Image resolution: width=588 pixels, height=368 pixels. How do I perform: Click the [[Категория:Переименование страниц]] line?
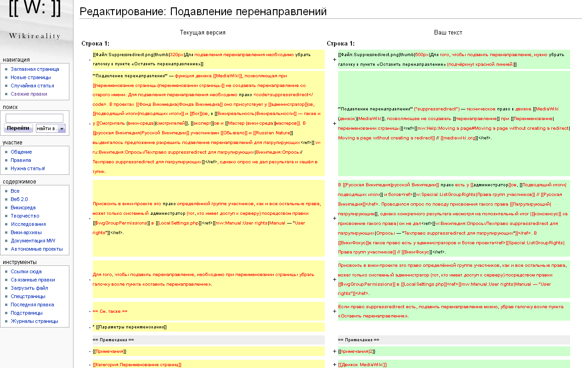pyautogui.click(x=209, y=364)
